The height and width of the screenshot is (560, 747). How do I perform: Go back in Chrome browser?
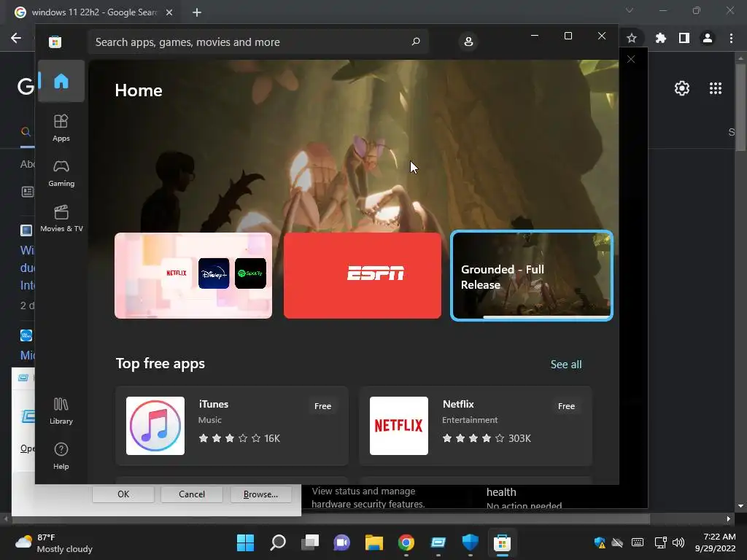[16, 38]
